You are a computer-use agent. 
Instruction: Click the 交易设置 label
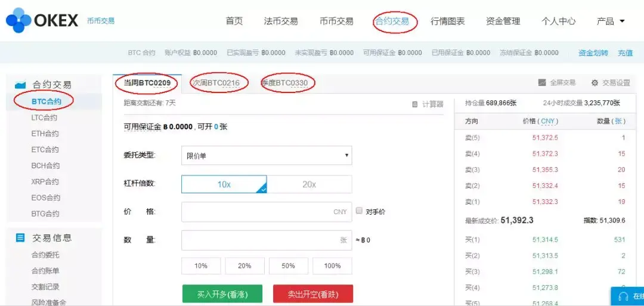coord(616,82)
